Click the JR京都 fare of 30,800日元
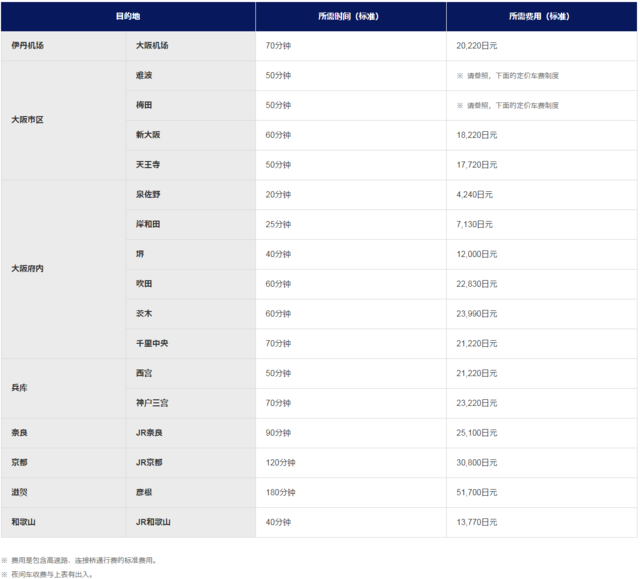 (x=476, y=462)
